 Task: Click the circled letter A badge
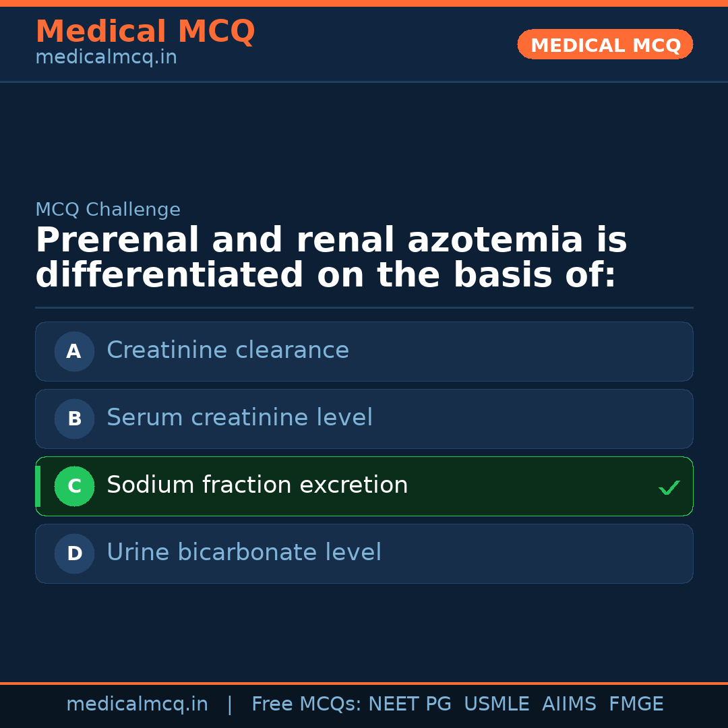coord(74,351)
